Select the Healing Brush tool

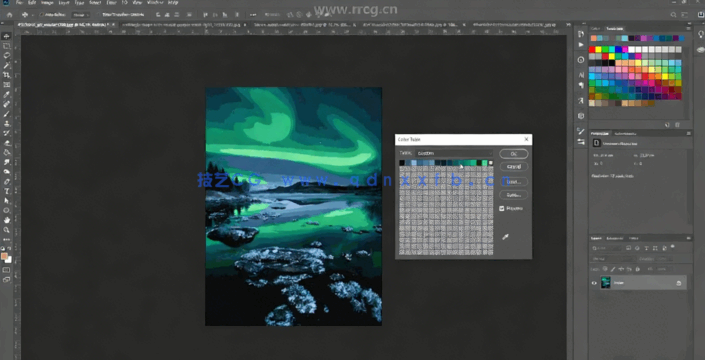[6, 104]
